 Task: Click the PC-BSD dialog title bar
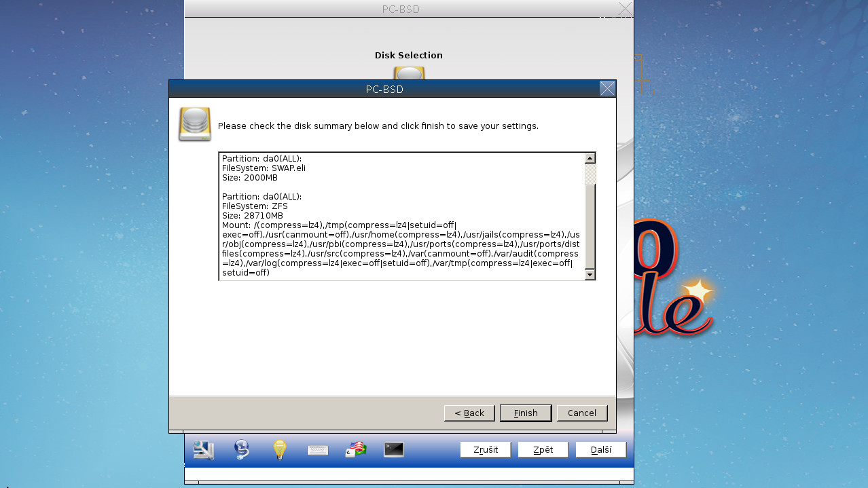tap(384, 89)
